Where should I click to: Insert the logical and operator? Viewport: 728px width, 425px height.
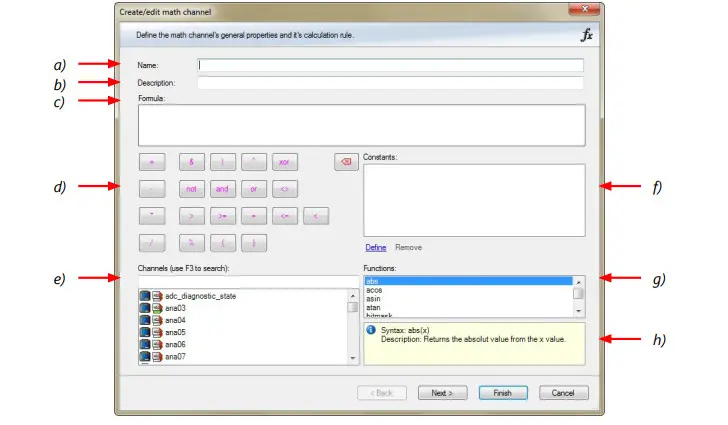coord(222,189)
